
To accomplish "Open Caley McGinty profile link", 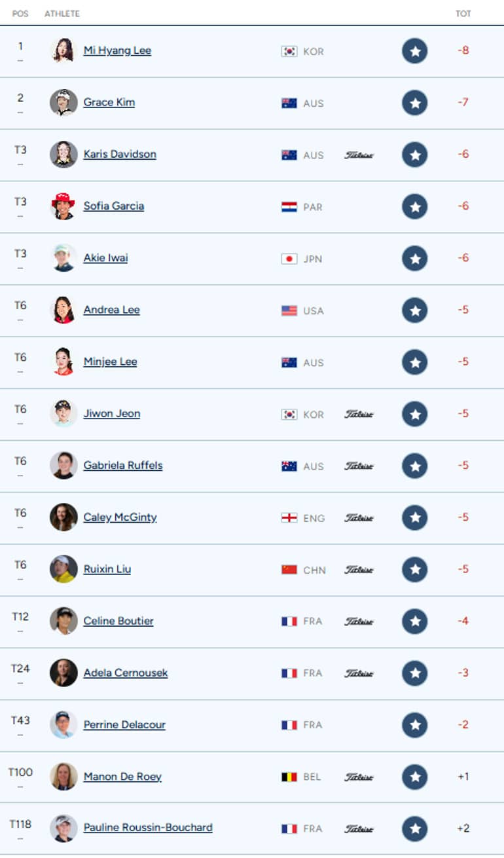I will [x=120, y=517].
